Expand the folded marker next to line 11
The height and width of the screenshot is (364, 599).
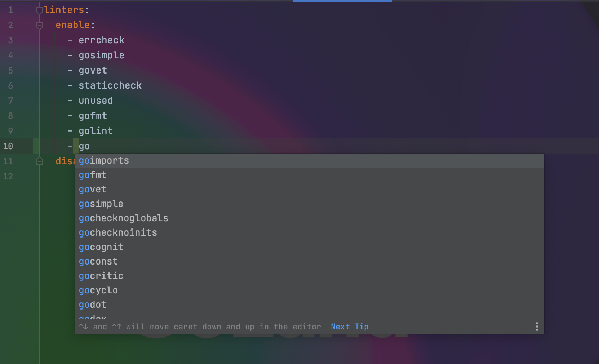[40, 161]
